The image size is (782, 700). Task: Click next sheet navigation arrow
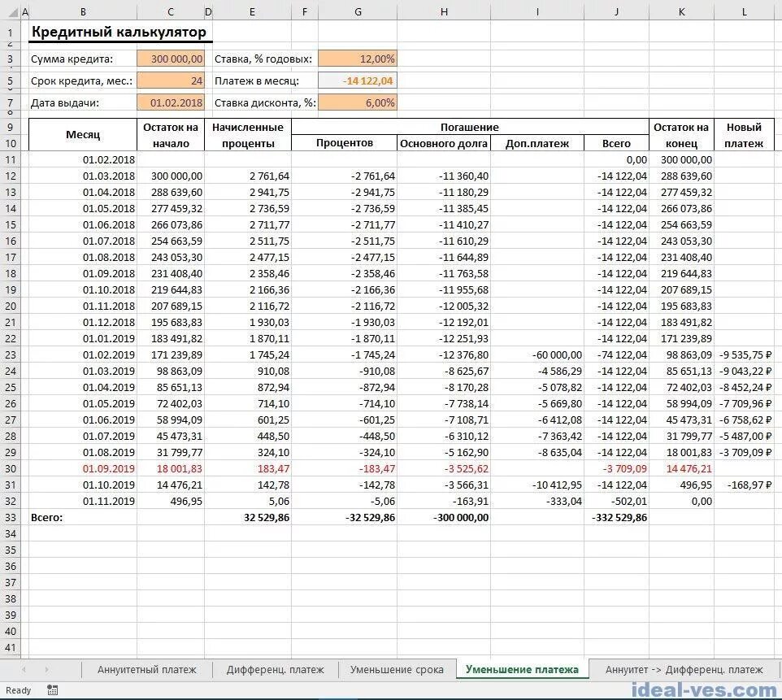coord(46,669)
